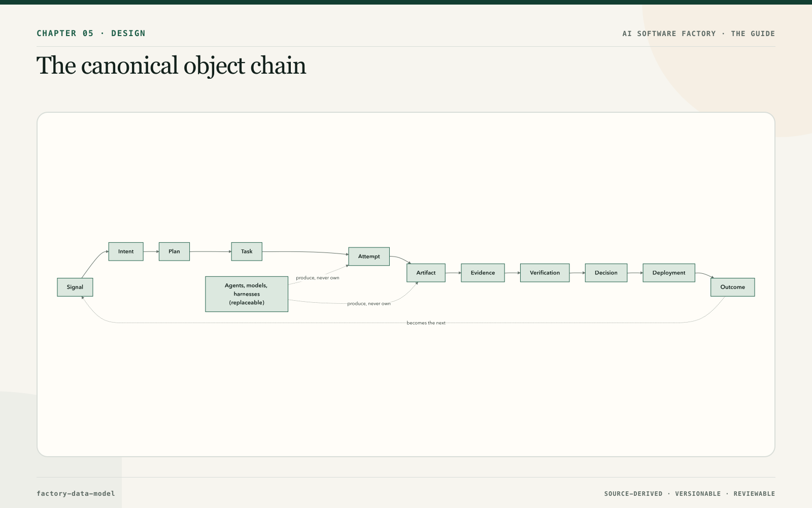Click 'SOURCE-DERIVED · VERSIONABLE · REVIEWABLE' footer text
The image size is (812, 508).
click(690, 494)
